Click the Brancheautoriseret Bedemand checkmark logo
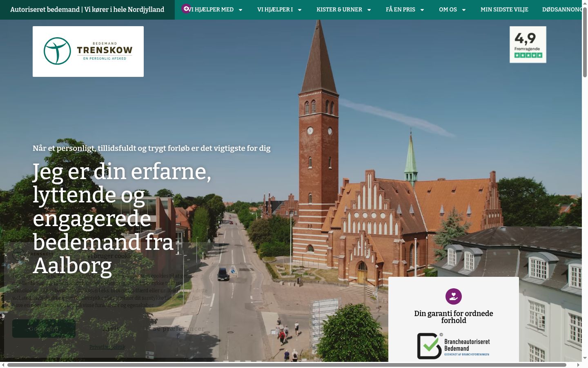 [453, 346]
